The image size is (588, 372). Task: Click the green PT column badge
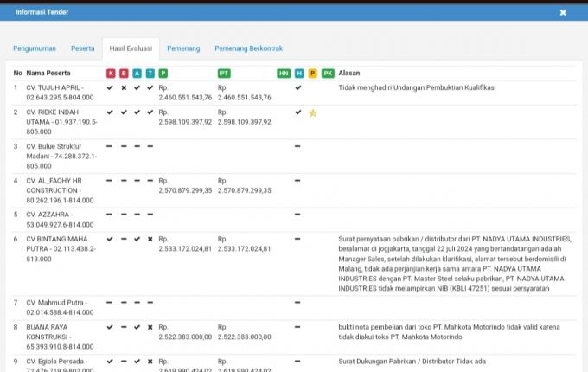[x=224, y=74]
